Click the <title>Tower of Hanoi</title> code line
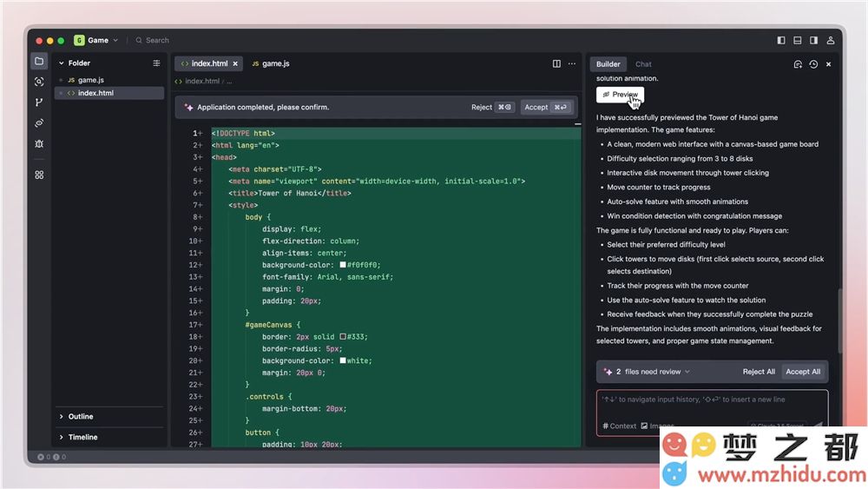868x489 pixels. [x=290, y=194]
